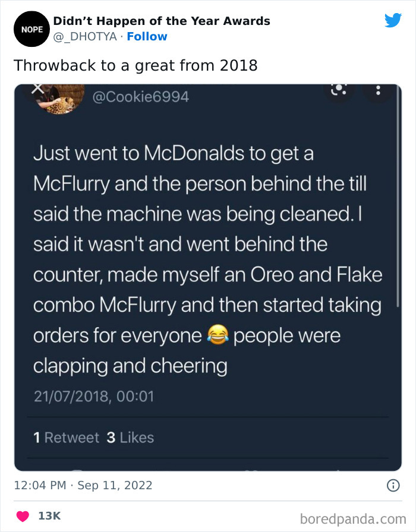Click the NOPE profile avatar
Viewport: 416px width, 532px height.
(31, 28)
